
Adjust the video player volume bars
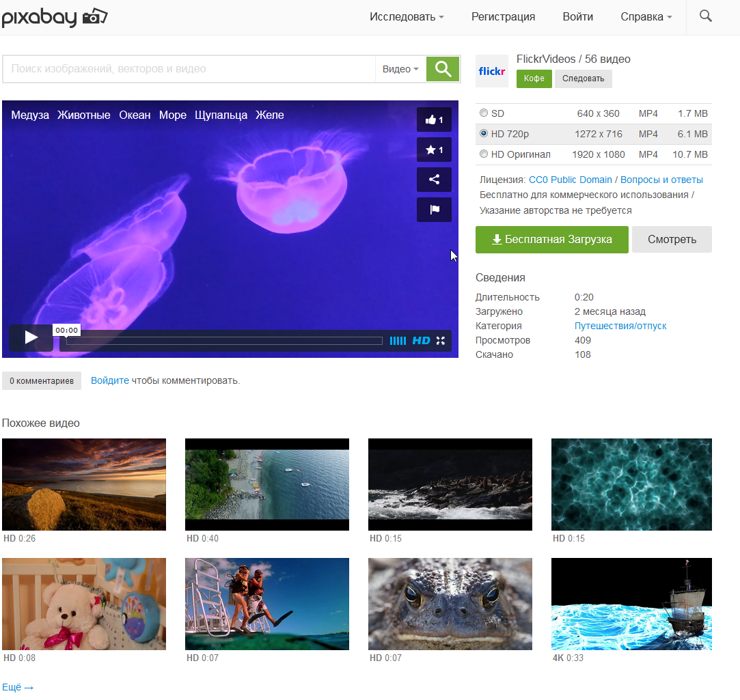(x=398, y=340)
